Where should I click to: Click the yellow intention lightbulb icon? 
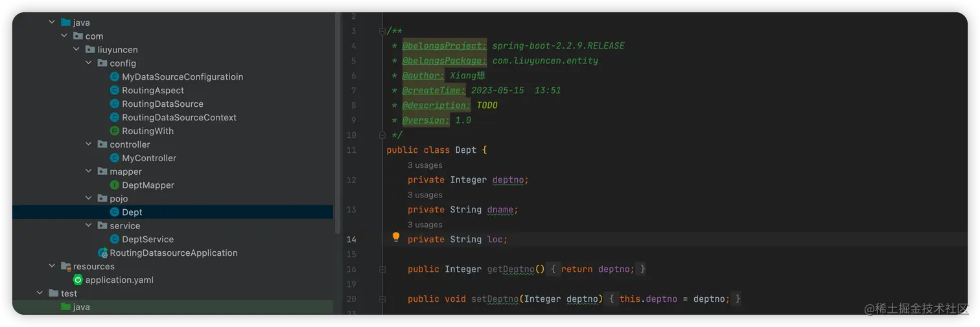pyautogui.click(x=396, y=238)
